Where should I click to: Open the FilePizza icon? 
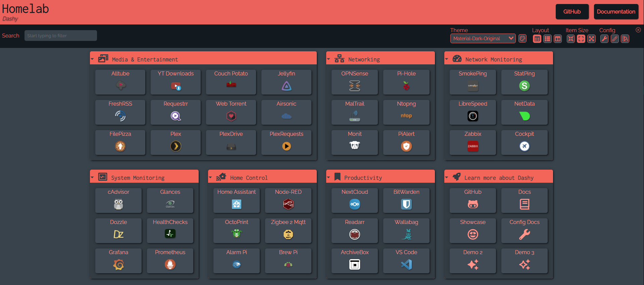click(x=120, y=146)
